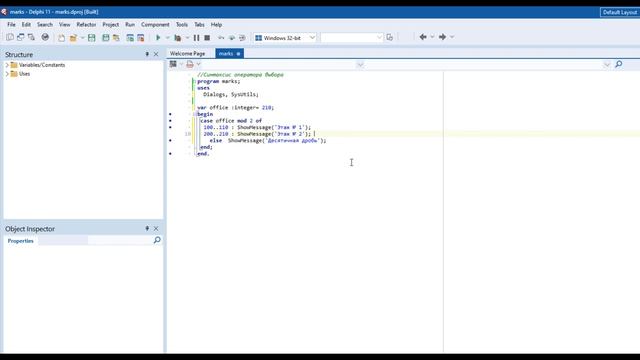Open the Run menu
Screen dimensions: 640x360
tap(130, 24)
